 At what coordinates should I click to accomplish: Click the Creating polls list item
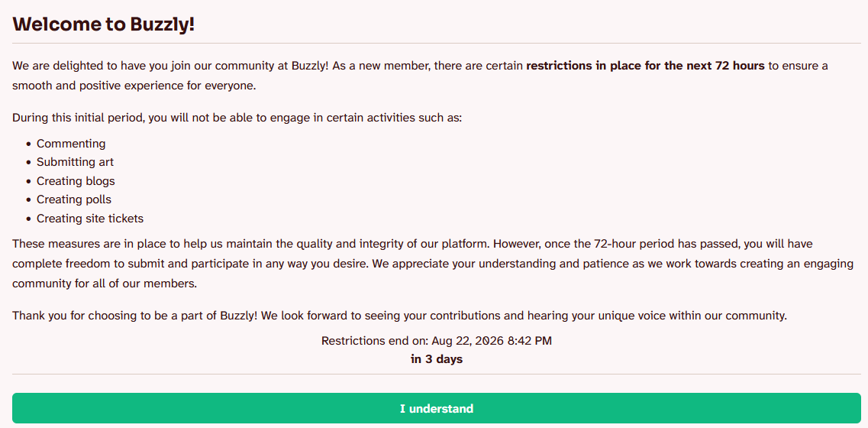pyautogui.click(x=74, y=199)
